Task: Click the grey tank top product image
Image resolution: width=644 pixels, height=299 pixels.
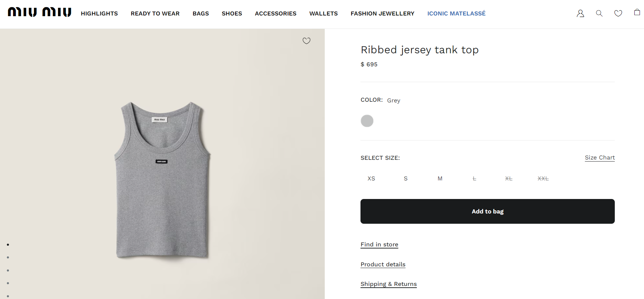Action: (162, 179)
